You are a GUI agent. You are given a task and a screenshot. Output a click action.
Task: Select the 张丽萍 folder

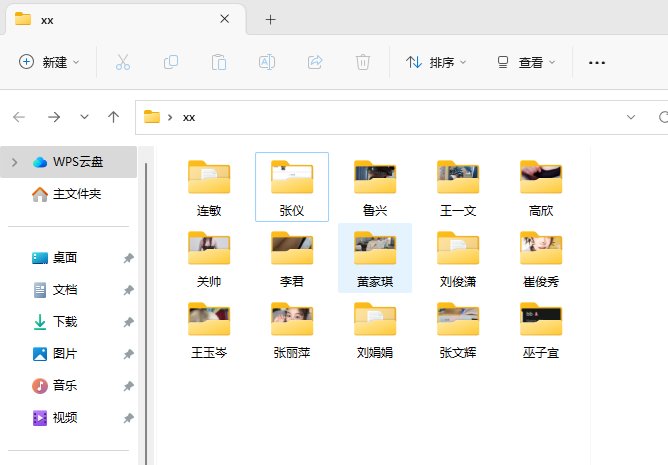(292, 330)
